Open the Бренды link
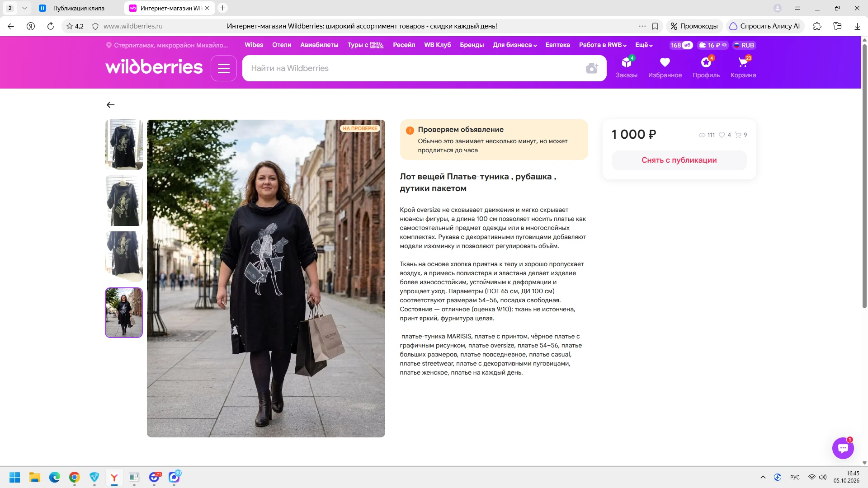This screenshot has width=868, height=488. coord(472,45)
